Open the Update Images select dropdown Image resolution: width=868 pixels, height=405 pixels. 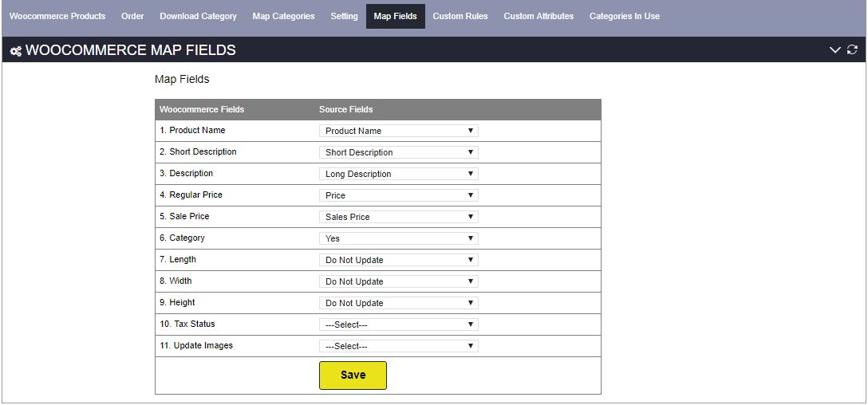pos(399,346)
